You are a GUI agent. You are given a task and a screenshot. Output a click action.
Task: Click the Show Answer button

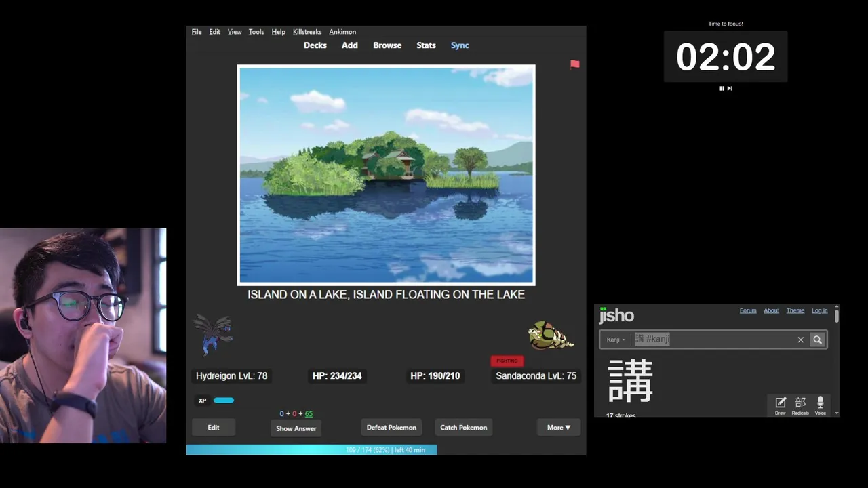[x=296, y=428]
